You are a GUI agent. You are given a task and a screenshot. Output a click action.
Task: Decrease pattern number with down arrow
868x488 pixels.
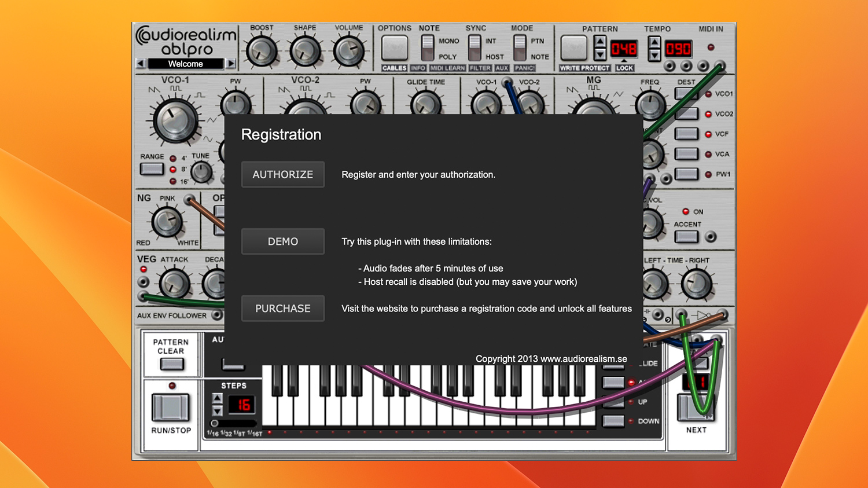(600, 55)
